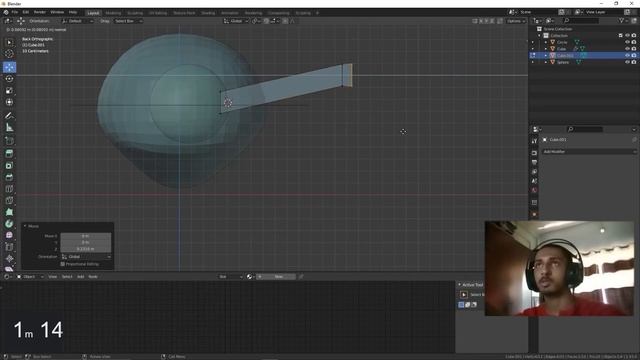Open the Help menu
Screen dimensions: 640x360
73,12
